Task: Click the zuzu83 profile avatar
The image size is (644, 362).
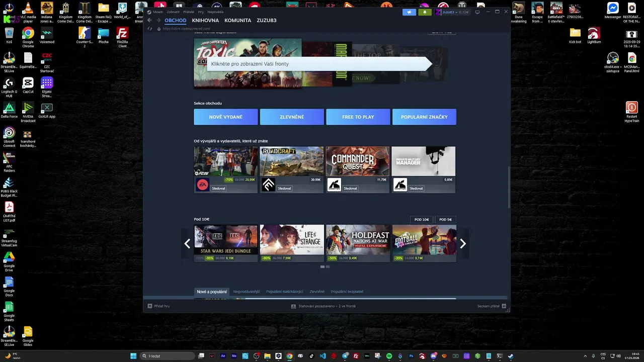Action: click(438, 12)
